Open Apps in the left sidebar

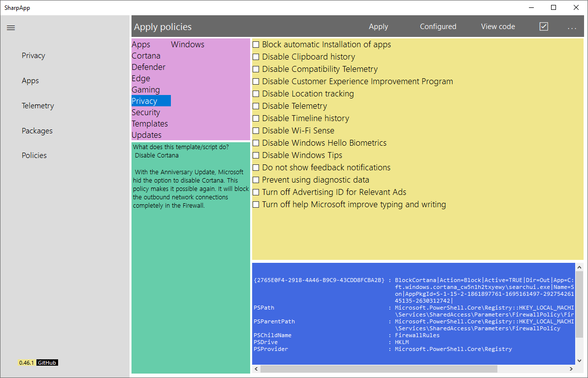pyautogui.click(x=30, y=81)
